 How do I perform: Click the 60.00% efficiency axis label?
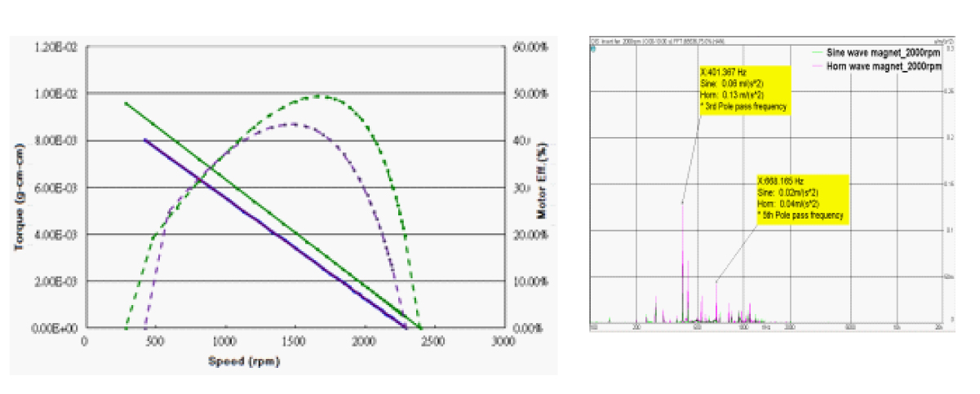528,47
